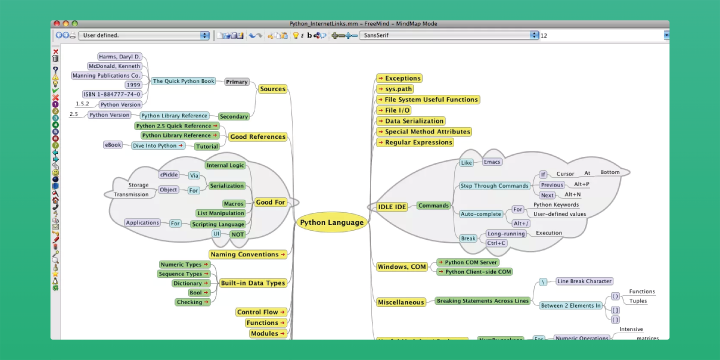Open the Control Flow node link

point(261,312)
